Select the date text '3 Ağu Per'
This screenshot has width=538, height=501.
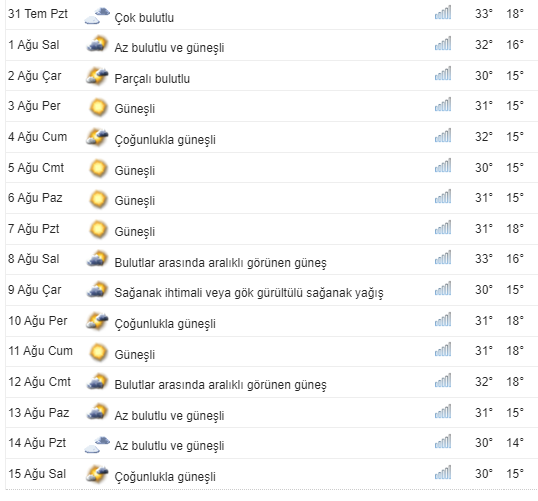[x=34, y=106]
